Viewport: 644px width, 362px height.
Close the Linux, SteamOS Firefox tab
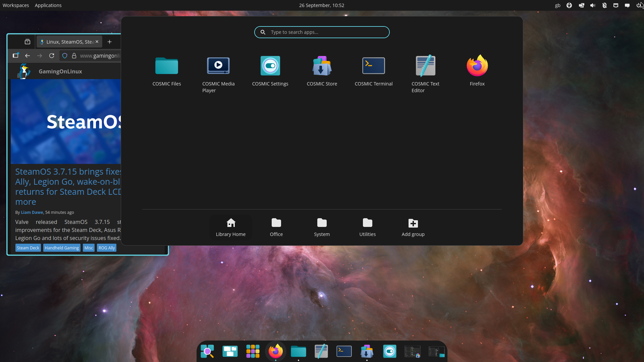tap(97, 42)
